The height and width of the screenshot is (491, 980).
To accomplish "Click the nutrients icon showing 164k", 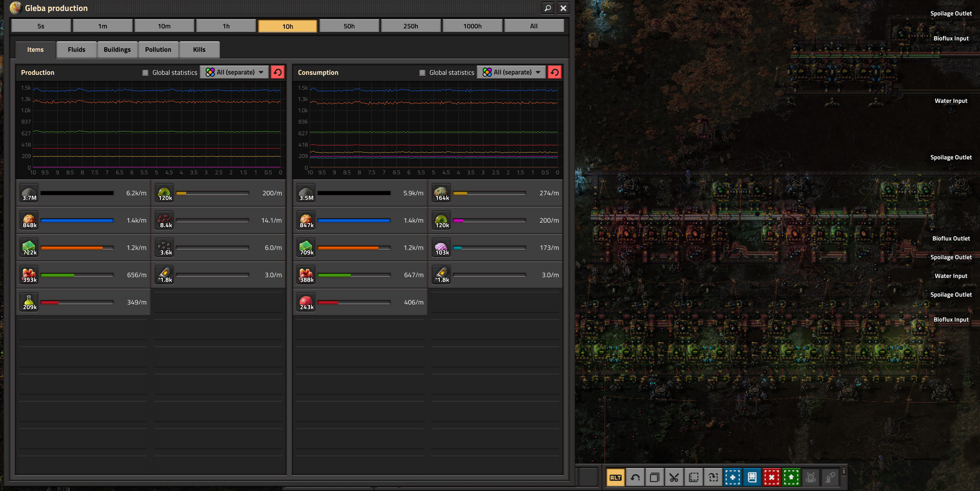I will [442, 193].
